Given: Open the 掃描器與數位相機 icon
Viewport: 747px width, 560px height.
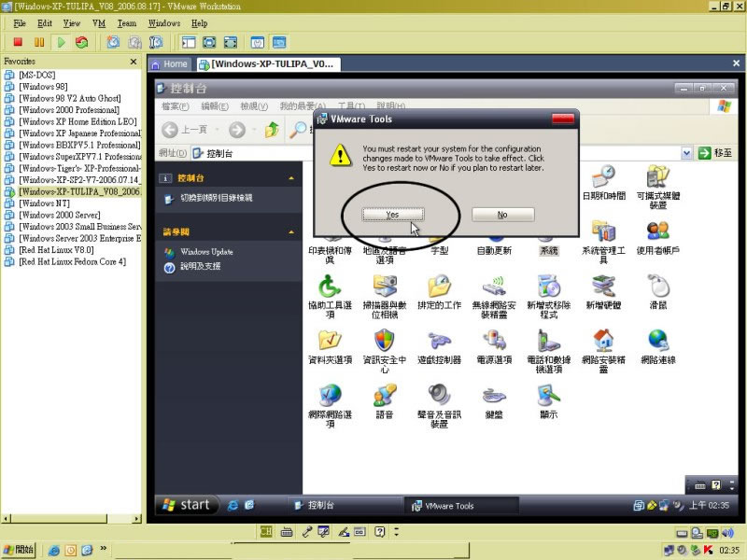Looking at the screenshot, I should pyautogui.click(x=385, y=296).
